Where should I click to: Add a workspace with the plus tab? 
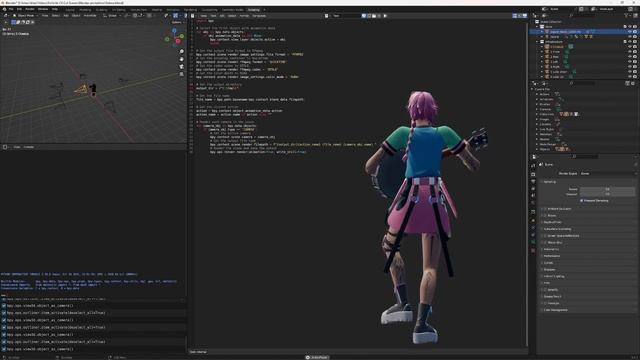point(264,9)
